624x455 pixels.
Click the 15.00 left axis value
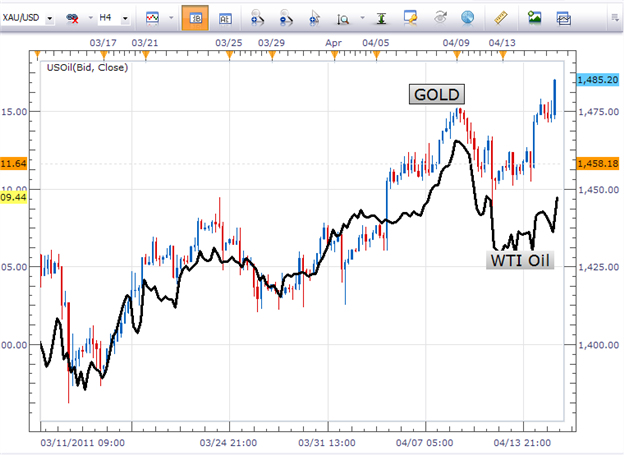tap(14, 112)
